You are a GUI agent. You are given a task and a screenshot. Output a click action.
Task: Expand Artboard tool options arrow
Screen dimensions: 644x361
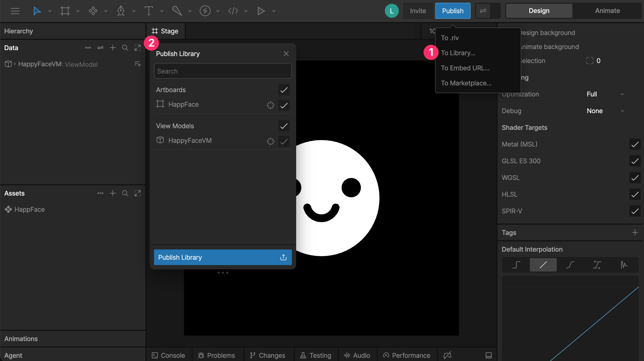pyautogui.click(x=78, y=11)
